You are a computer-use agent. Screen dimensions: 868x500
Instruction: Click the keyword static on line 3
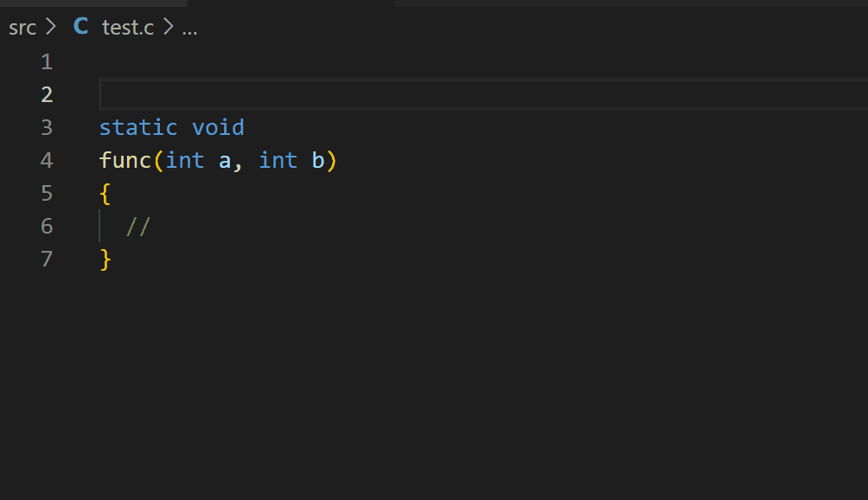[x=138, y=127]
